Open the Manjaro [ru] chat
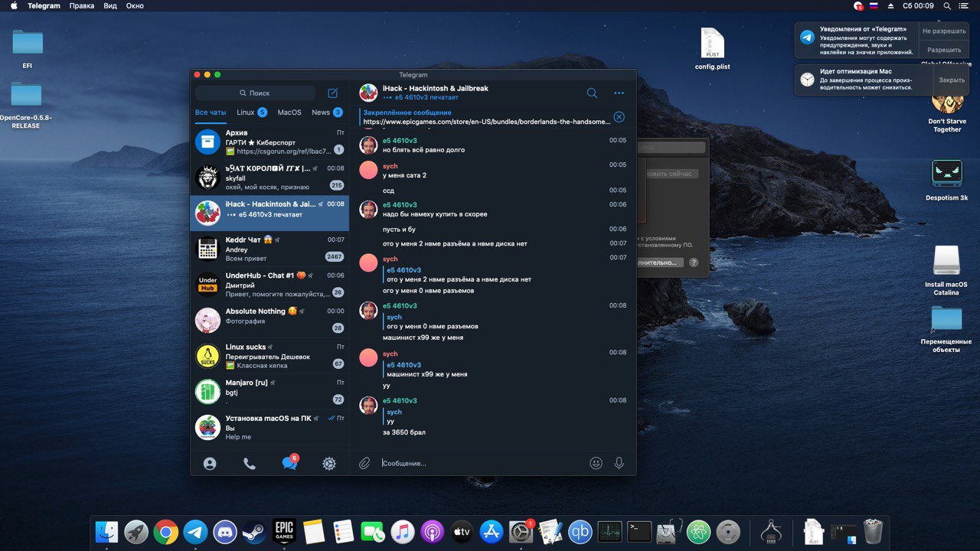Viewport: 980px width, 551px height. coord(269,391)
